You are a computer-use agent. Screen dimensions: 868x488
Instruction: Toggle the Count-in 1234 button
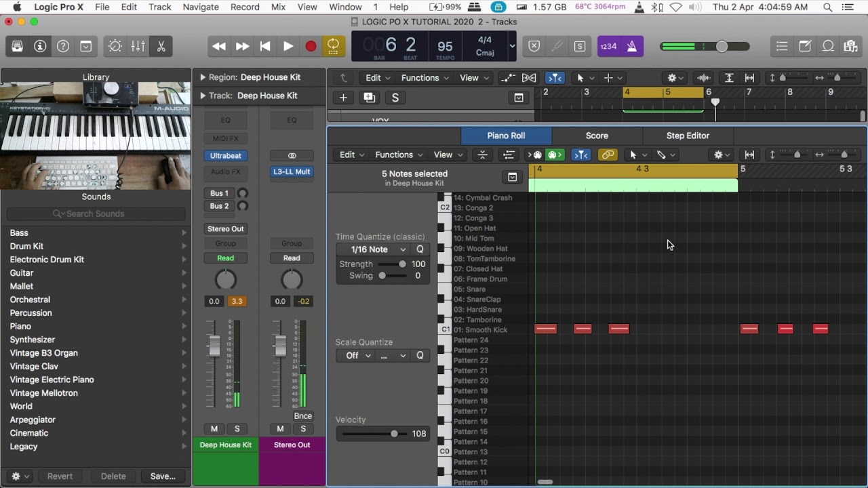click(x=608, y=46)
